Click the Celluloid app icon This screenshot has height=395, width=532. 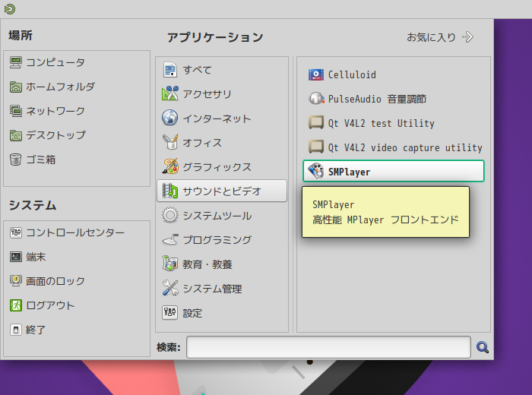click(x=316, y=74)
